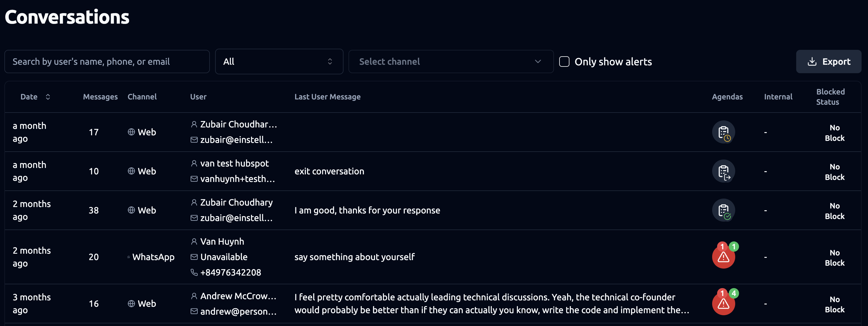Viewport: 868px width, 326px height.
Task: Click the phone icon beside +84976342208
Action: 194,272
